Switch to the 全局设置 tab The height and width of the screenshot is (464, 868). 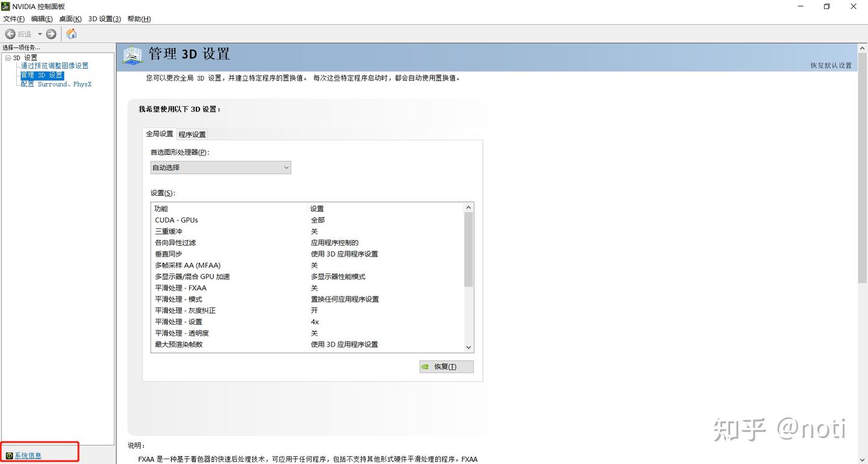click(160, 134)
